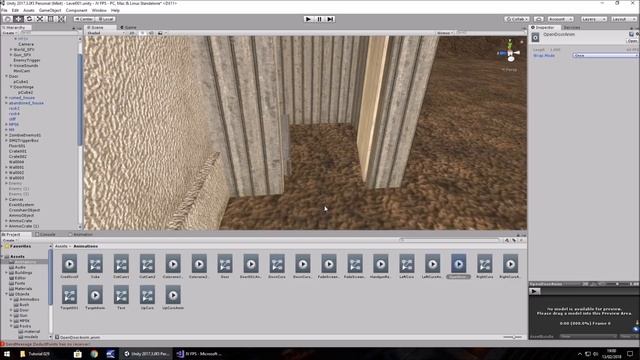Open the Window menu
This screenshot has height=360, width=640.
point(99,10)
